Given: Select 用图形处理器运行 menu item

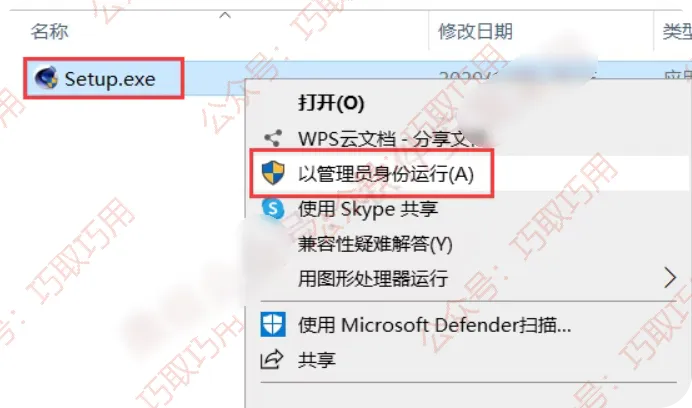Looking at the screenshot, I should pos(373,279).
